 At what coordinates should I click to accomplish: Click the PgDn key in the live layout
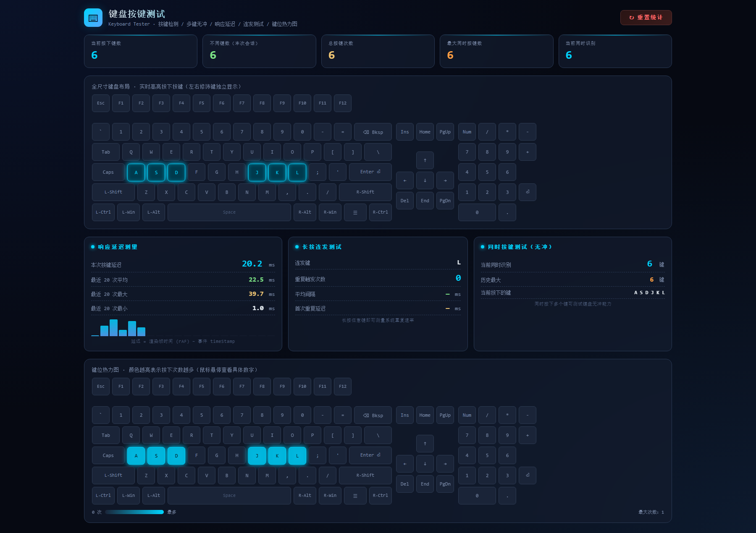point(445,201)
